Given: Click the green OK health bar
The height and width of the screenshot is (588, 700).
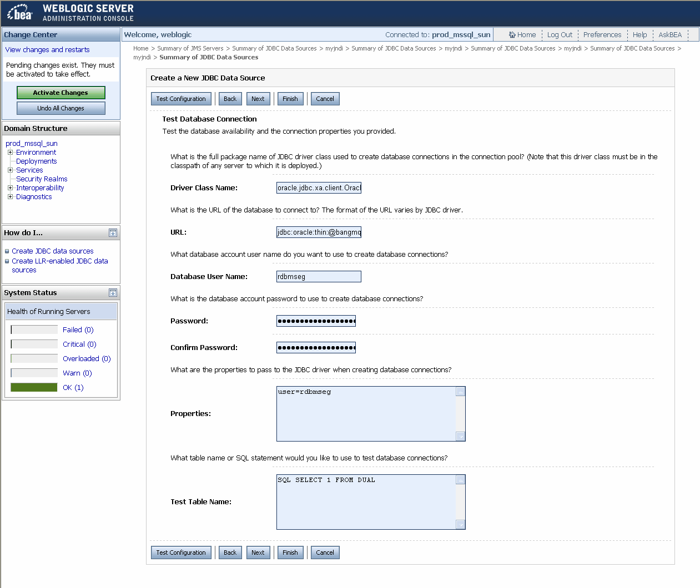Looking at the screenshot, I should (34, 387).
